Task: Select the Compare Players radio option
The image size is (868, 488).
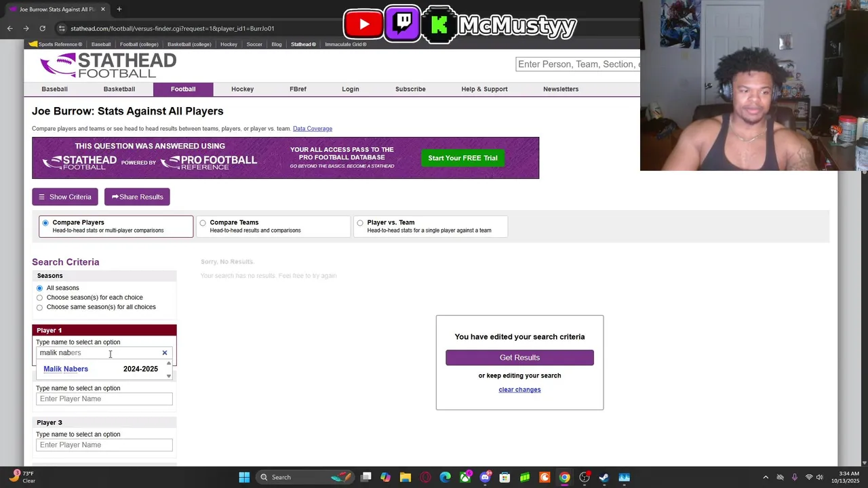Action: tap(45, 223)
